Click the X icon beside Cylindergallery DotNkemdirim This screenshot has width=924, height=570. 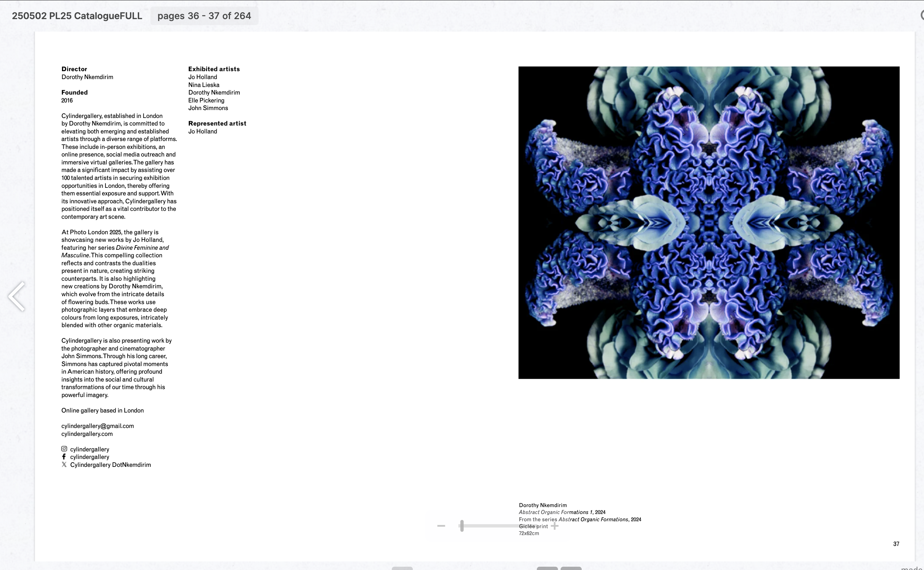[64, 465]
